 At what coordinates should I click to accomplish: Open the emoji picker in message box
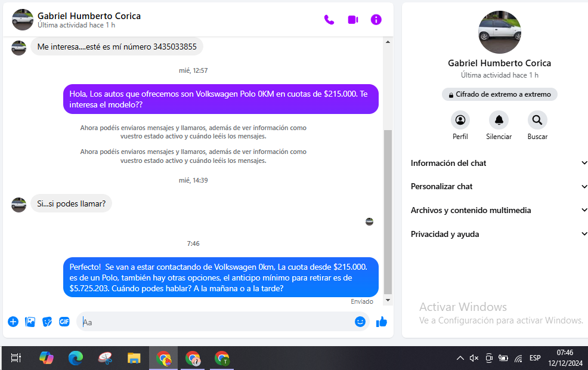click(360, 322)
